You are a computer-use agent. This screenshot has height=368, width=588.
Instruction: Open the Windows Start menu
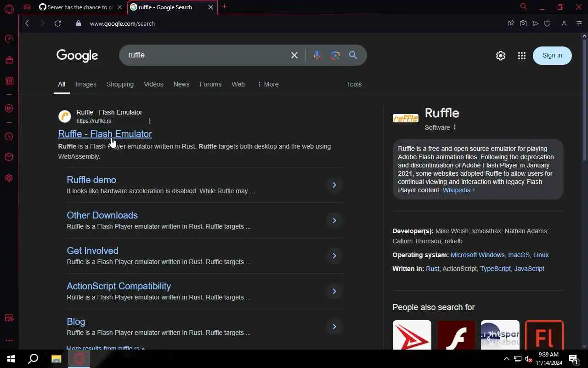pyautogui.click(x=11, y=359)
